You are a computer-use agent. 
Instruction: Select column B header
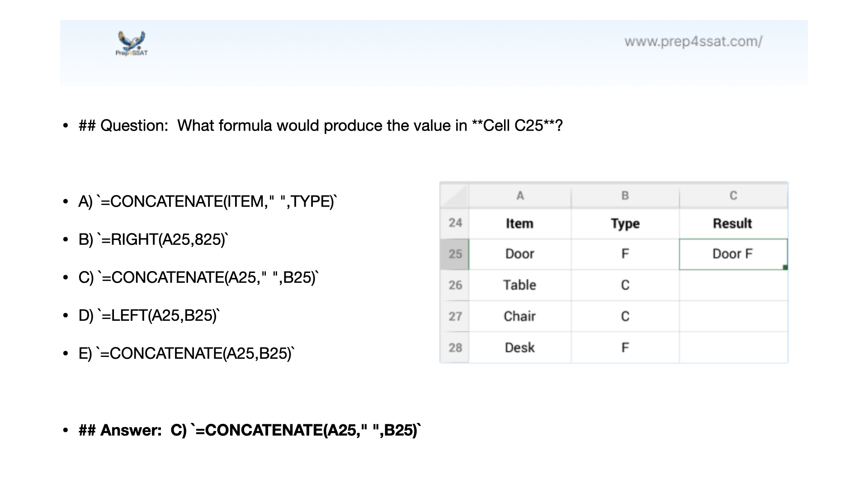click(x=625, y=196)
